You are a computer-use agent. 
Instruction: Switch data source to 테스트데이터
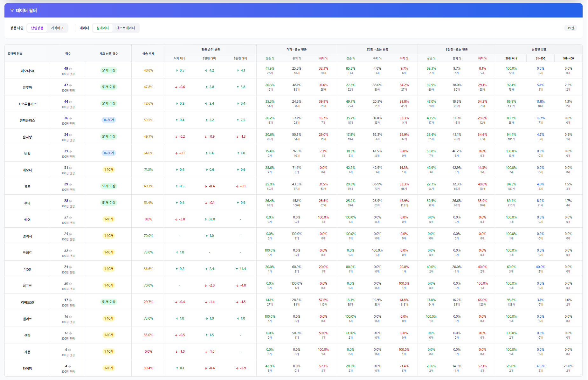coord(126,28)
